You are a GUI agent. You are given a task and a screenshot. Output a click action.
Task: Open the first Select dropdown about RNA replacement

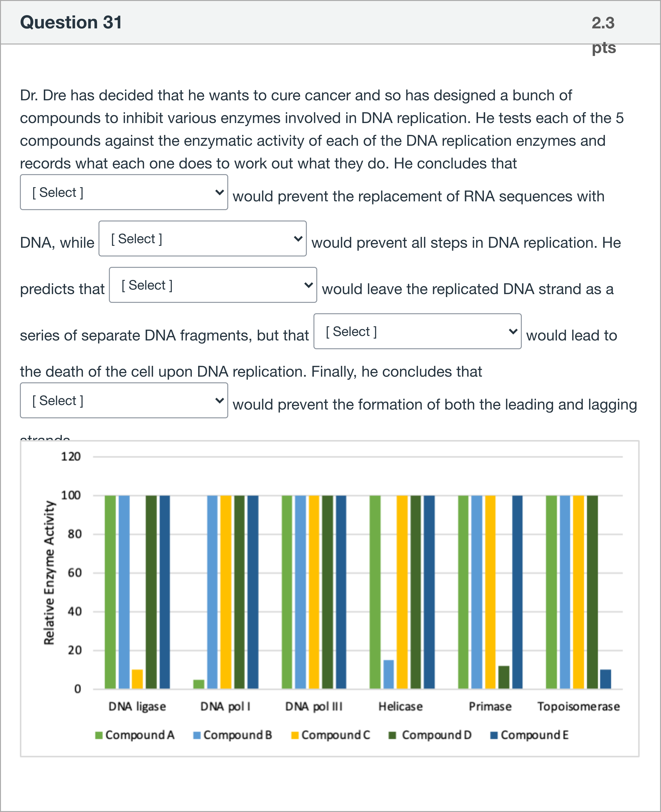(x=124, y=192)
